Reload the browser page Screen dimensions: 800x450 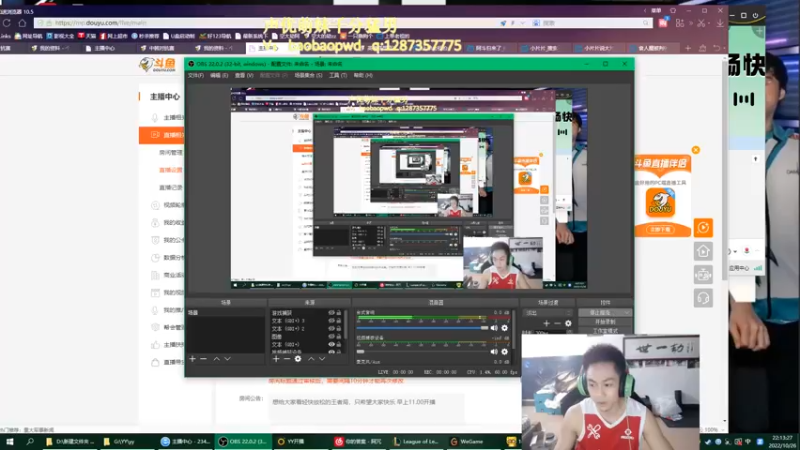[x=7, y=23]
